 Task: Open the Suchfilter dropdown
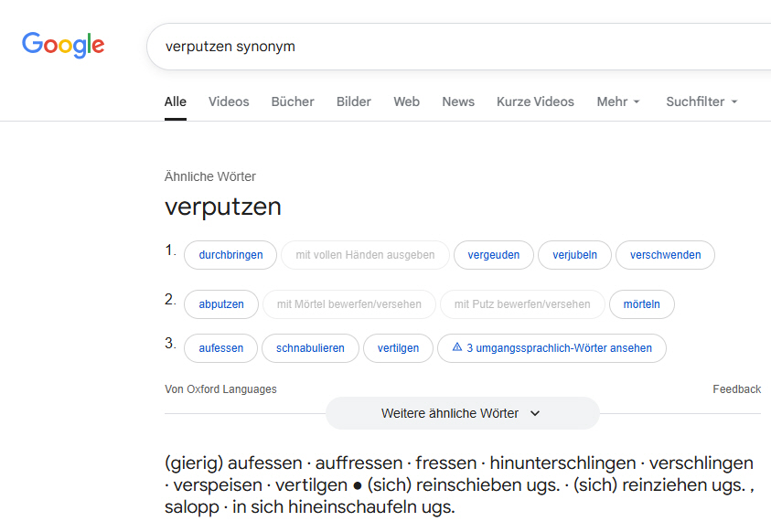pos(701,101)
